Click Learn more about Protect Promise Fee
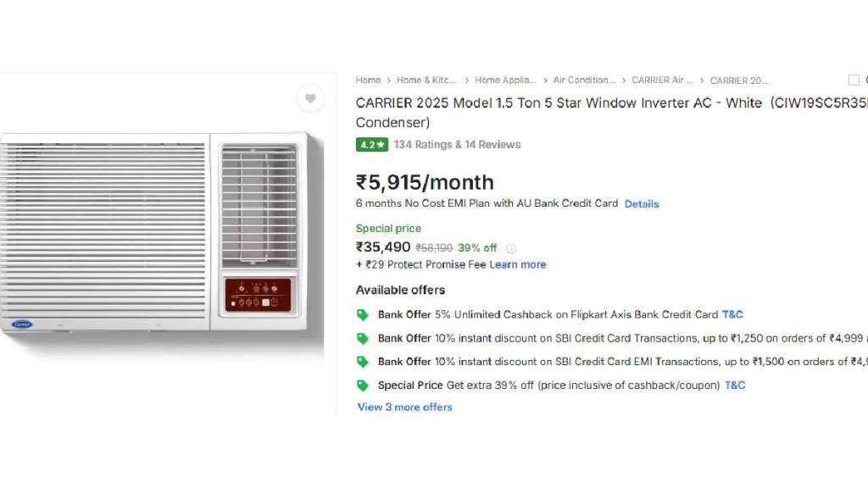868x488 pixels. coord(517,265)
